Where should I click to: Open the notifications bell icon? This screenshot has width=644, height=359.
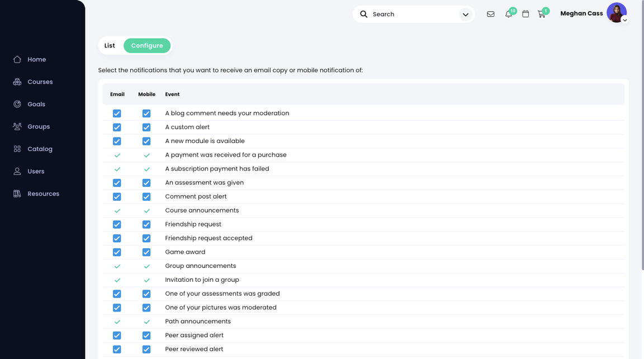(x=508, y=14)
